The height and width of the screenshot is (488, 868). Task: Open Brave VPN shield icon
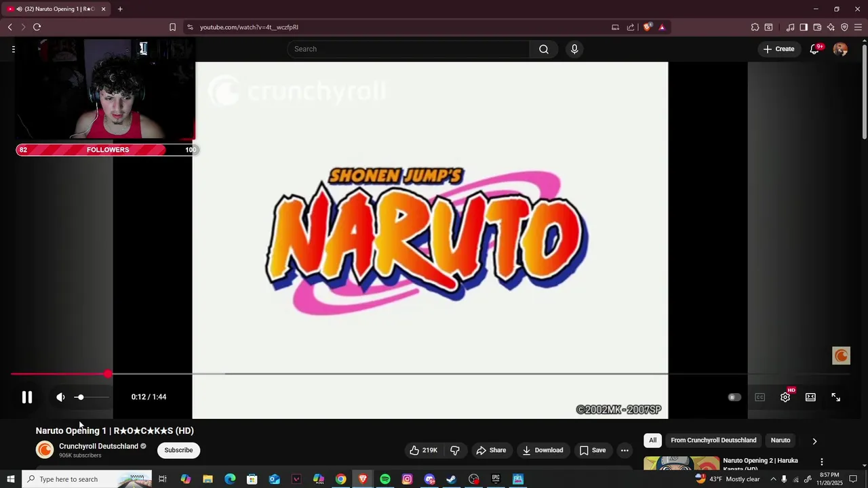(844, 27)
